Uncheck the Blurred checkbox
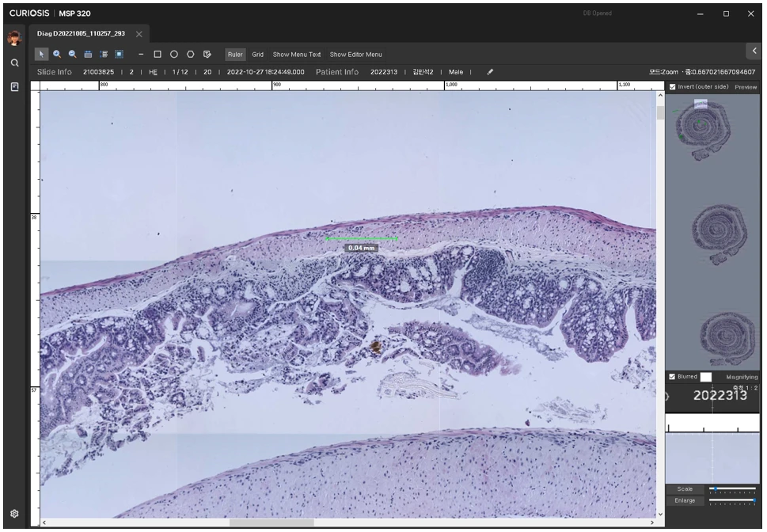This screenshot has height=532, width=767. 672,376
